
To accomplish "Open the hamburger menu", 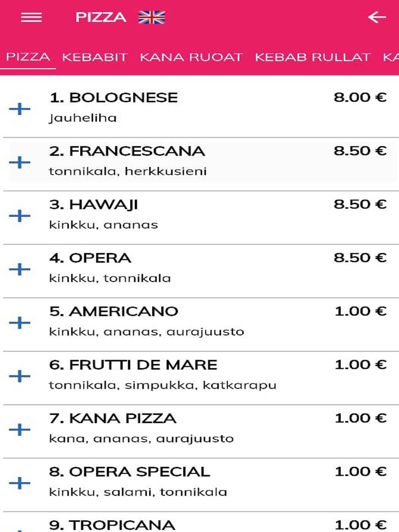I will (x=31, y=18).
